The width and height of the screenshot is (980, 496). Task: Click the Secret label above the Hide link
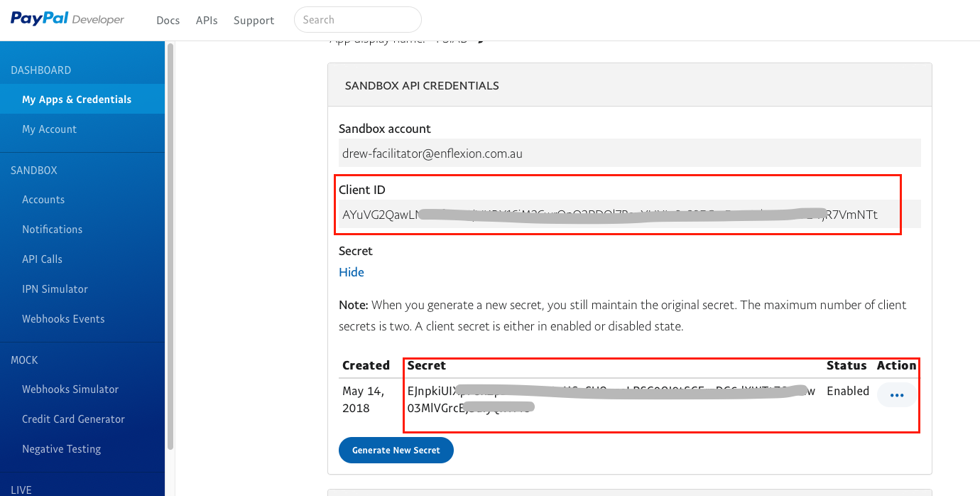tap(356, 251)
